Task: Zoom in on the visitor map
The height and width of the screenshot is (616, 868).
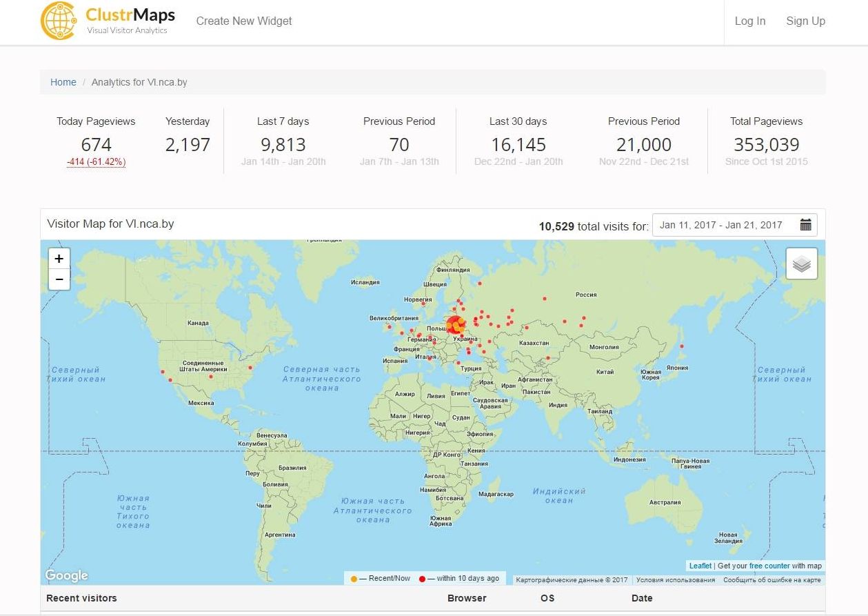Action: point(59,259)
